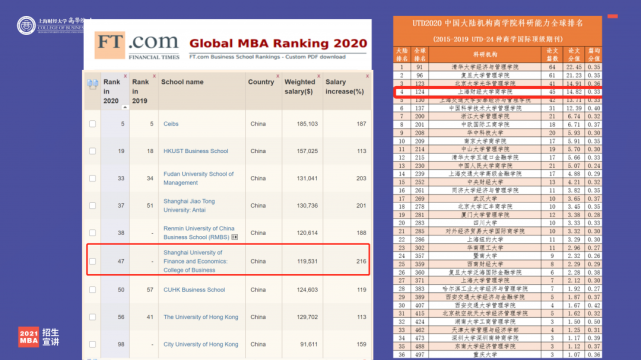The image size is (641, 360).
Task: Expand the icon next to Renmin RMBS
Action: coord(235,237)
